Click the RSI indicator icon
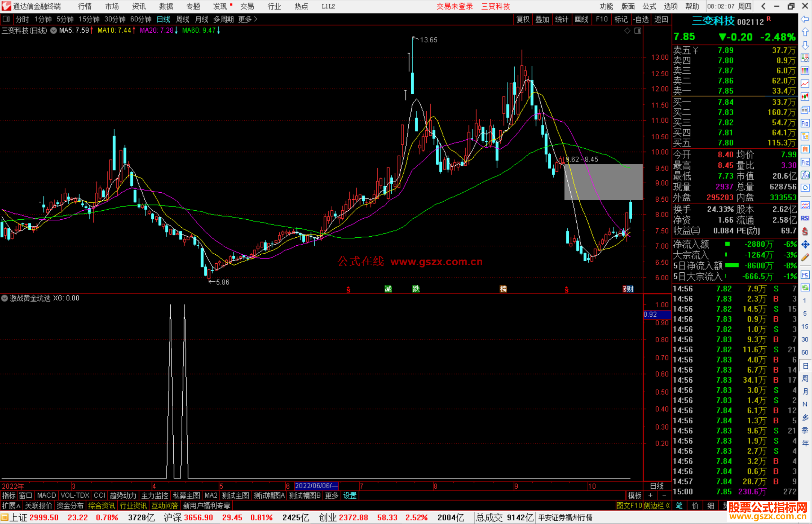Screen dimensions: 812x524 [805, 218]
